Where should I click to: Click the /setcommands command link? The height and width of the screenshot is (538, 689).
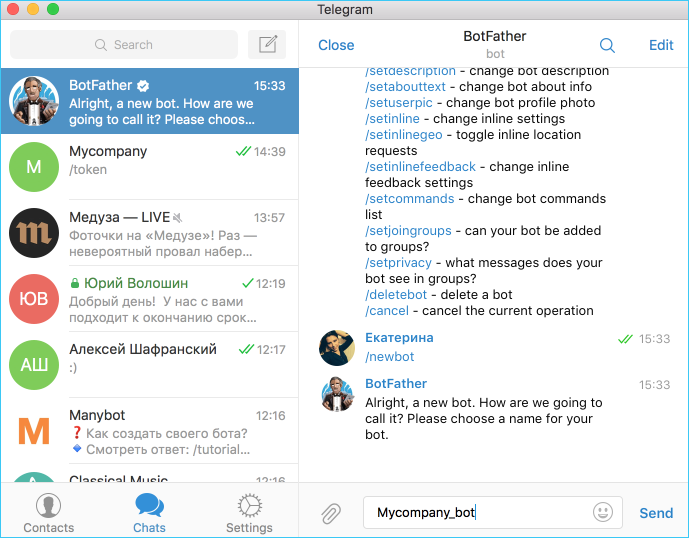tap(410, 199)
